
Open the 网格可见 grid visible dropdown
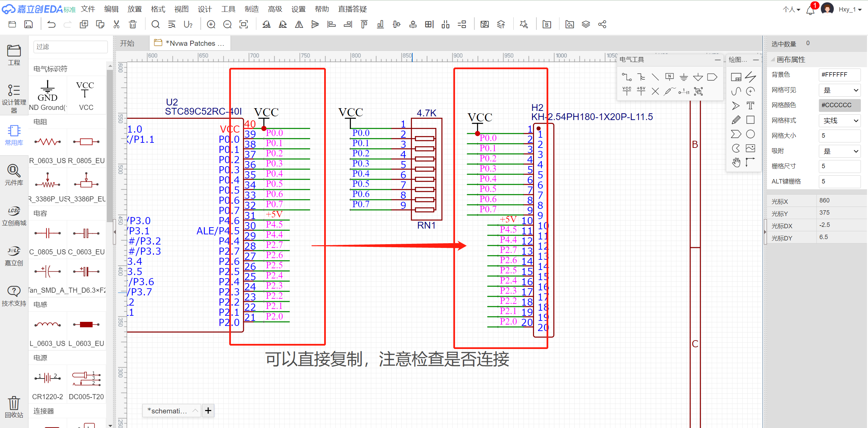tap(840, 90)
